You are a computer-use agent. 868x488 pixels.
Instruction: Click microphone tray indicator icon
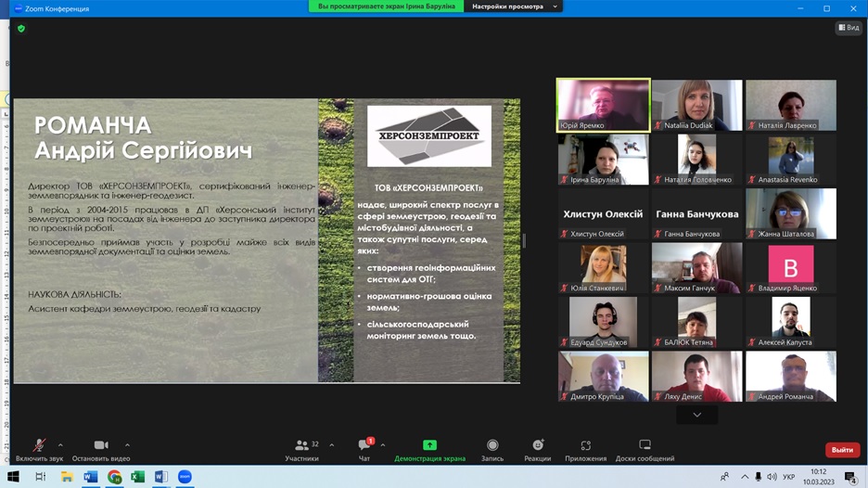click(x=759, y=477)
